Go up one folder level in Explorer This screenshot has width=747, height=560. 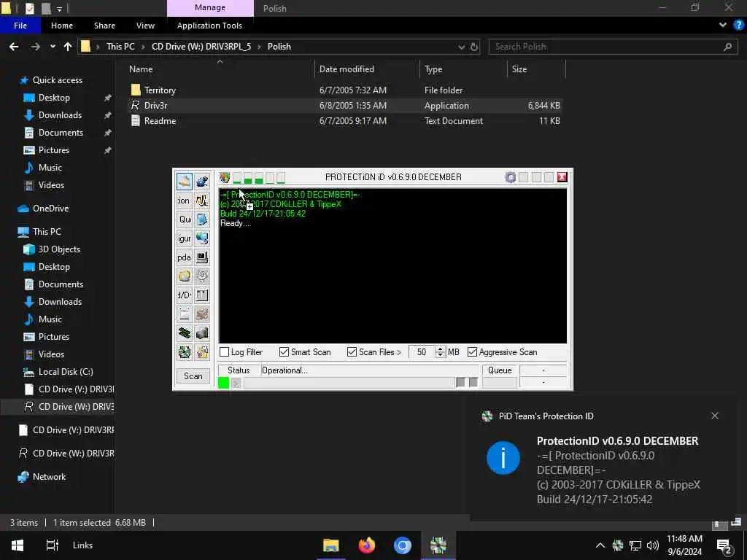pos(68,47)
